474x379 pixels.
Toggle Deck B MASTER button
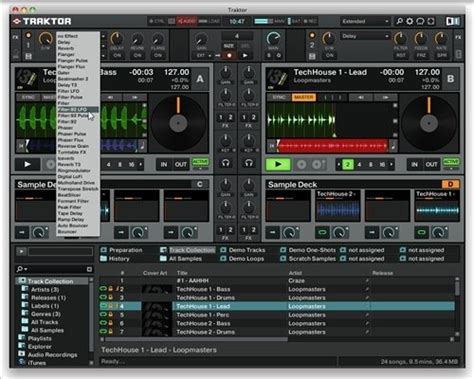point(303,97)
